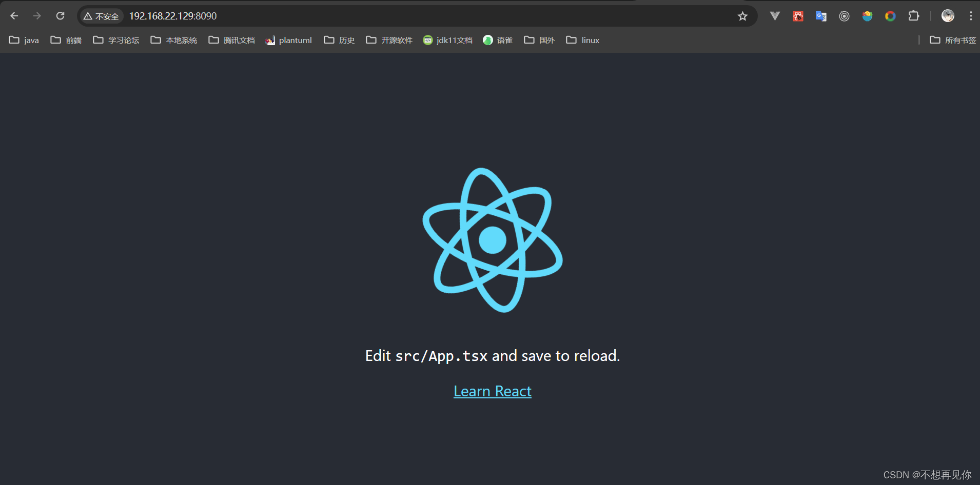Click the Learn React link
This screenshot has width=980, height=485.
click(492, 391)
